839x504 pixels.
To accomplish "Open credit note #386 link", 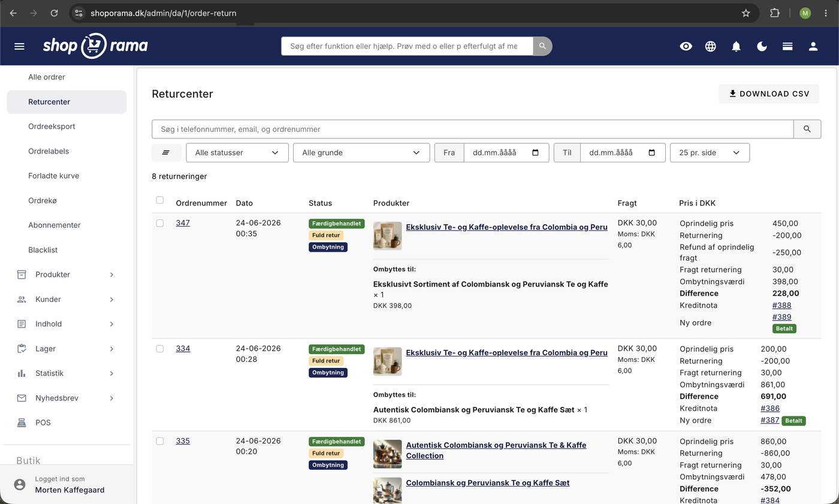I will [770, 408].
